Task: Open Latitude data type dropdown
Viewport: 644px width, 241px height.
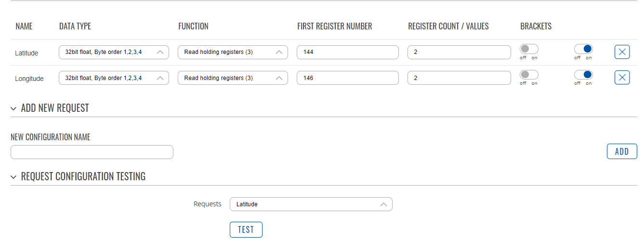Action: 114,52
